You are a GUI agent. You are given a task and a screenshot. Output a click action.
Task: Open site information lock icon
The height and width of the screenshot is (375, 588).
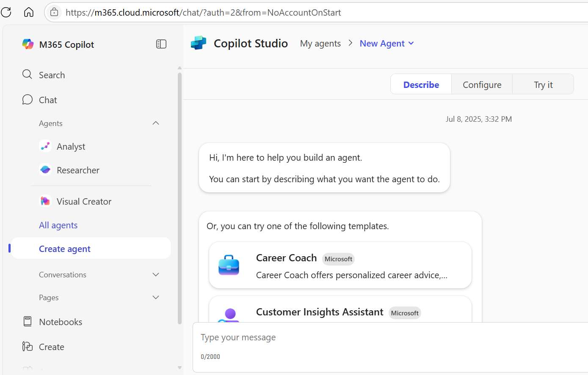[54, 12]
